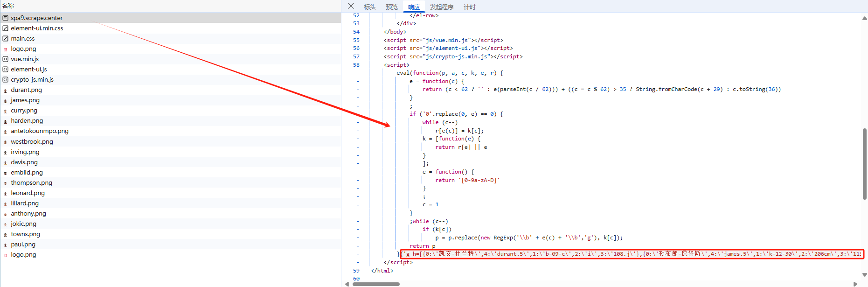The width and height of the screenshot is (868, 287).
Task: Click the packed data string starting 'g h=[{0:
Action: (x=632, y=254)
